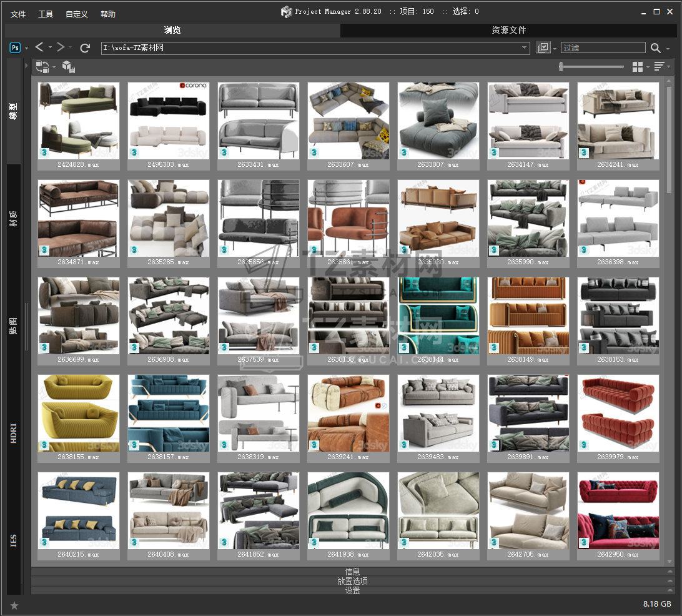Open the path address dropdown arrow

point(525,48)
